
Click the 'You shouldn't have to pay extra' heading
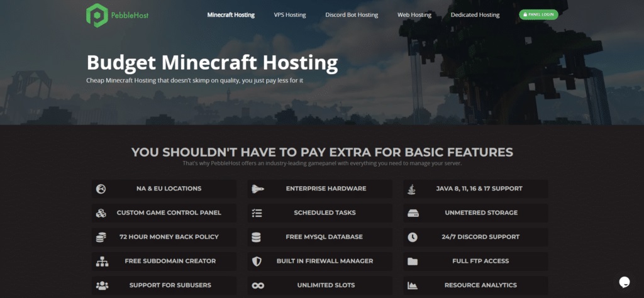pyautogui.click(x=322, y=152)
